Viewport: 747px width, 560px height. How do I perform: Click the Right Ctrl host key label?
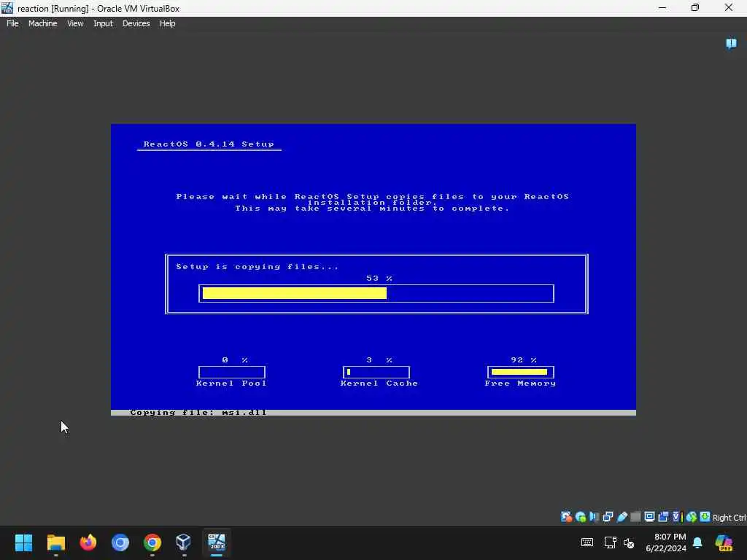click(729, 518)
